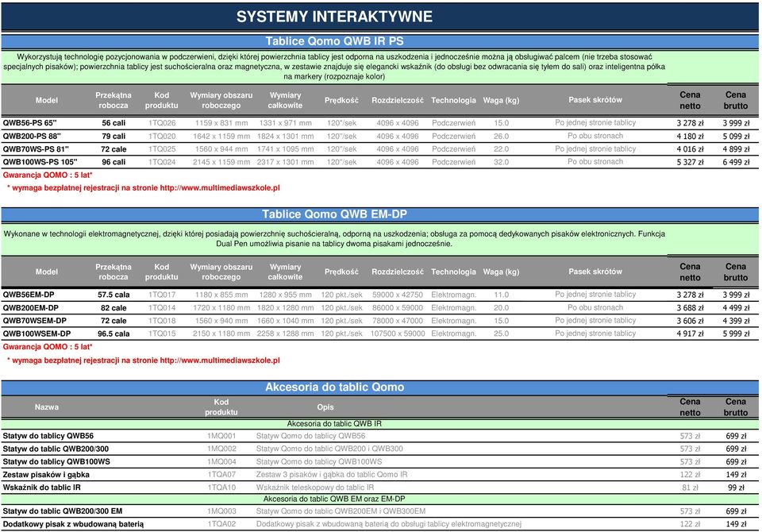Select accessory code 1TQA07
This screenshot has width=762, height=532.
[221, 475]
